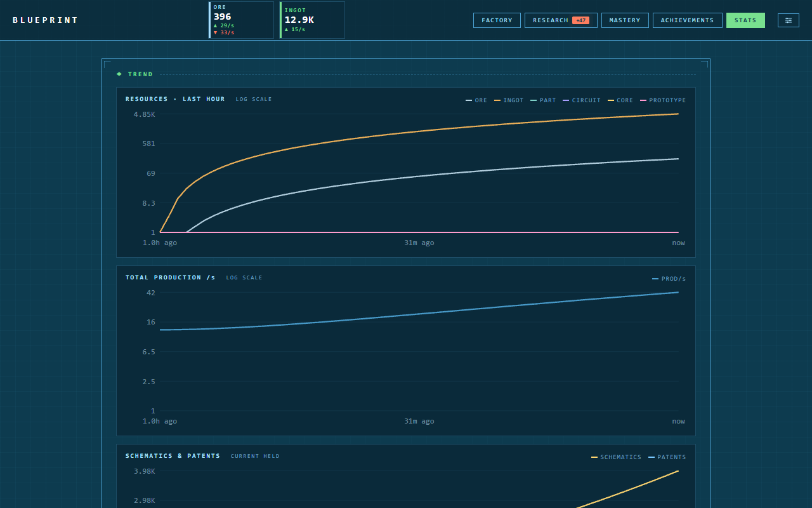
Task: Click the 6.5 axis label on production chart
Action: tap(148, 352)
